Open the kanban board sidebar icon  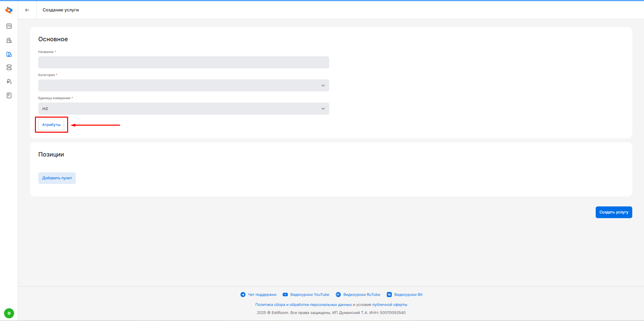pyautogui.click(x=9, y=26)
